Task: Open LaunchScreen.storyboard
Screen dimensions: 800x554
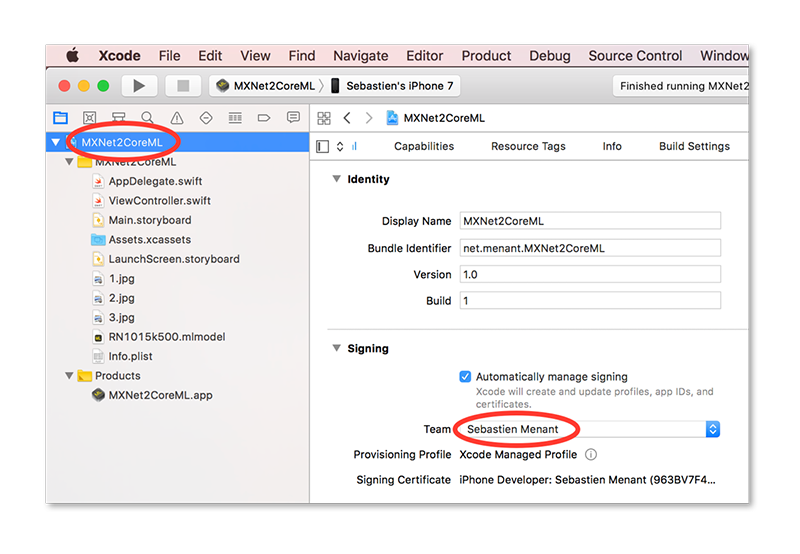Action: [x=173, y=259]
